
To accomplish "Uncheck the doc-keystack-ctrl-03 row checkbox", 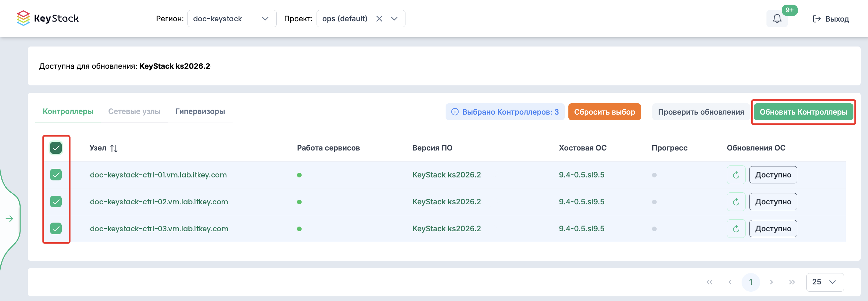I will 56,229.
